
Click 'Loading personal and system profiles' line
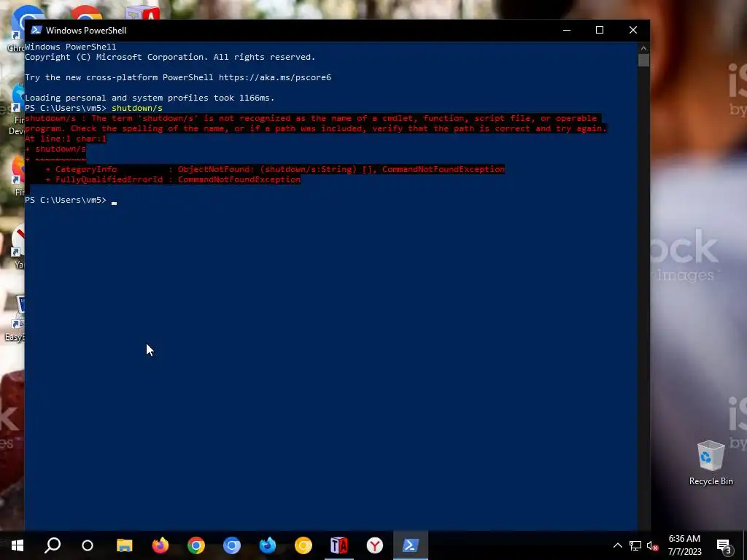coord(150,98)
